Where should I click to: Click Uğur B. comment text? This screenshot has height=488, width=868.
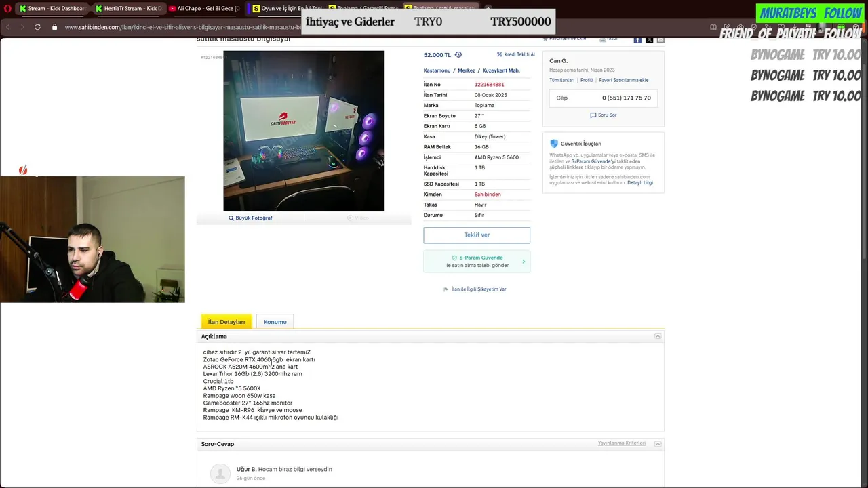pyautogui.click(x=295, y=469)
